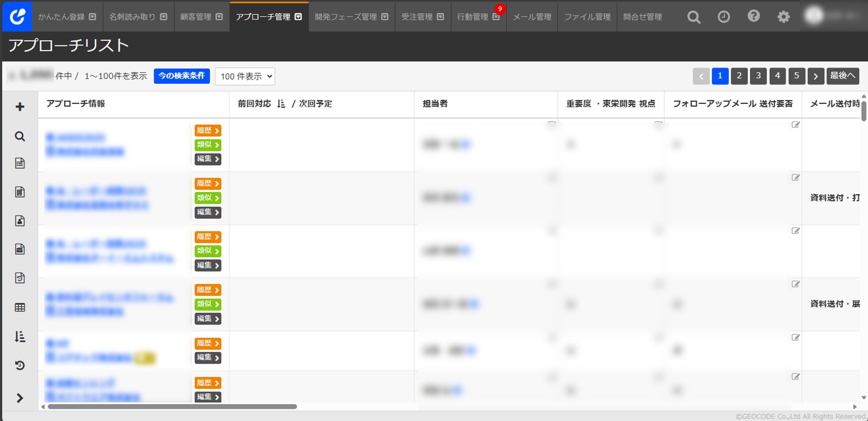Click the table grid icon in the sidebar
868x421 pixels.
pyautogui.click(x=20, y=307)
